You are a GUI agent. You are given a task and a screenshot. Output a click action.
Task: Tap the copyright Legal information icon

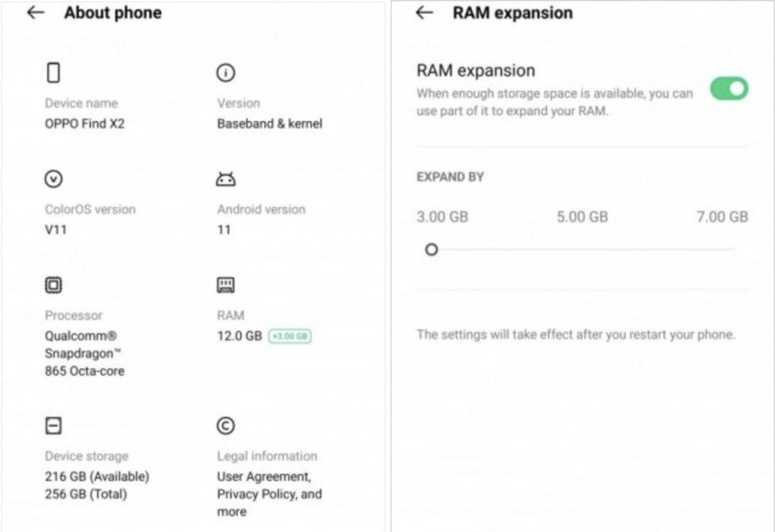click(x=226, y=426)
